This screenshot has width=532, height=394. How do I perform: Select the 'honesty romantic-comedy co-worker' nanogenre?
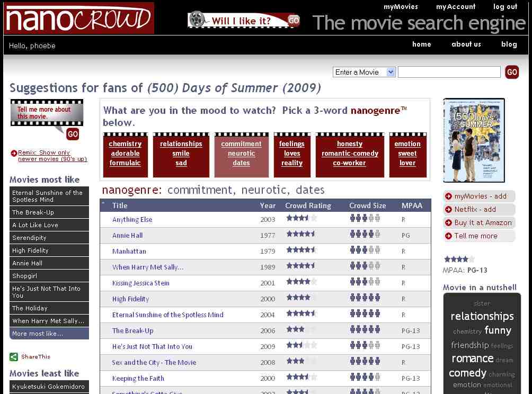[350, 155]
